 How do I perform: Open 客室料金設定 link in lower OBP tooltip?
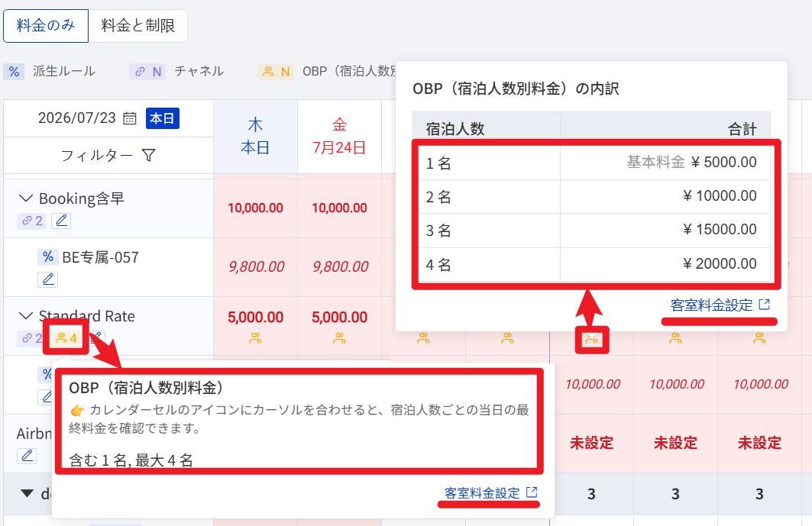[x=491, y=493]
